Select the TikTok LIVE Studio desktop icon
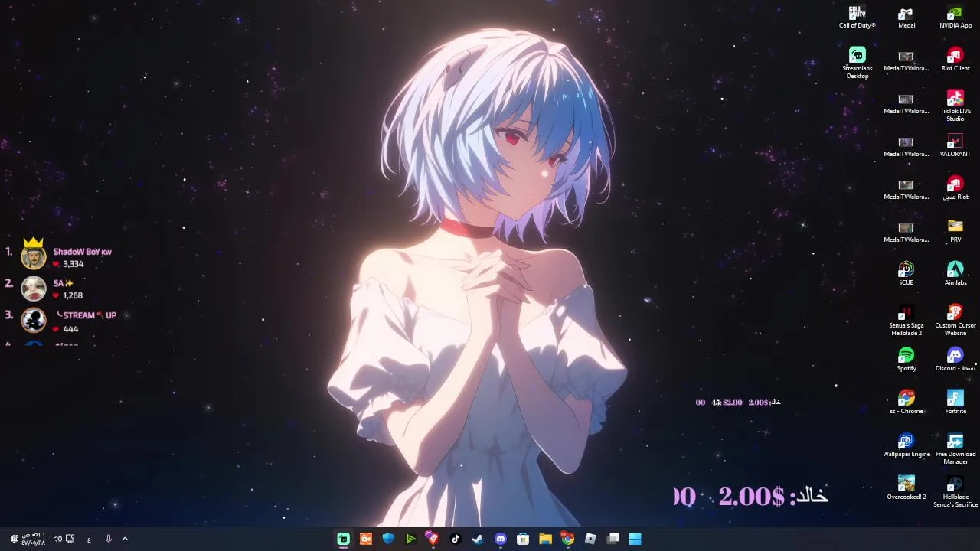The height and width of the screenshot is (551, 980). pyautogui.click(x=955, y=106)
